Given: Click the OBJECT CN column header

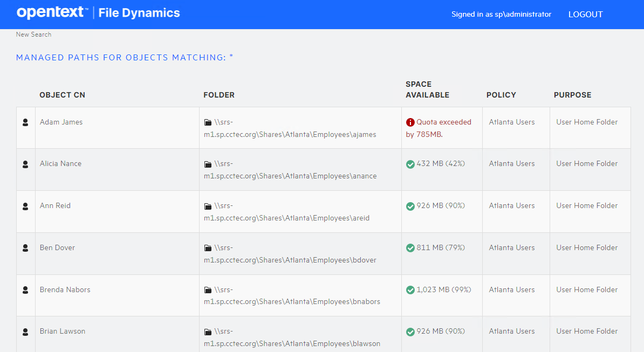Looking at the screenshot, I should pos(62,95).
